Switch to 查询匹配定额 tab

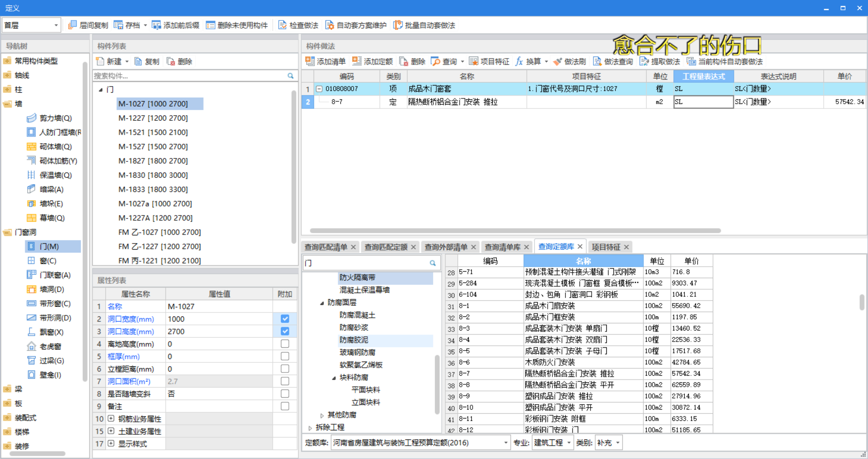tap(386, 247)
